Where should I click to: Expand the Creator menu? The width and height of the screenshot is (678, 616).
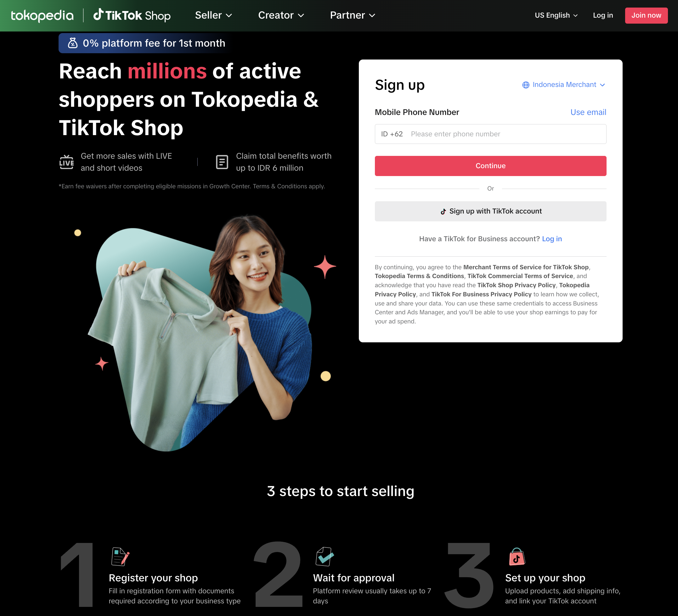[281, 15]
